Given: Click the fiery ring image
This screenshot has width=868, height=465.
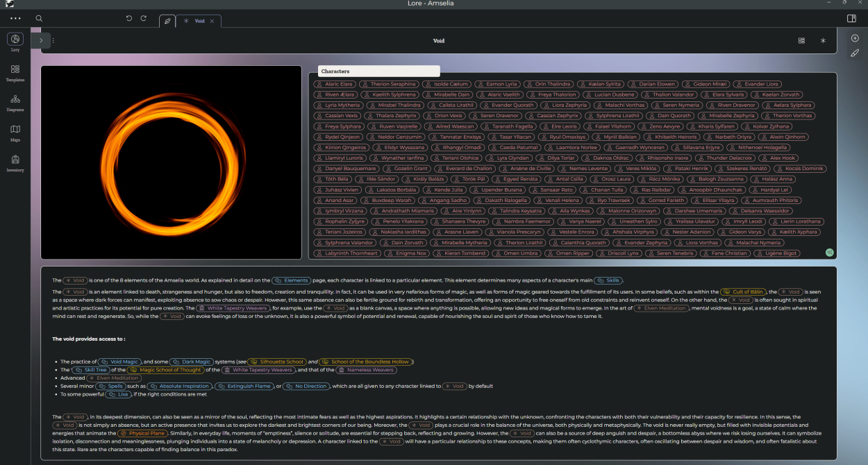Looking at the screenshot, I should coord(171,162).
